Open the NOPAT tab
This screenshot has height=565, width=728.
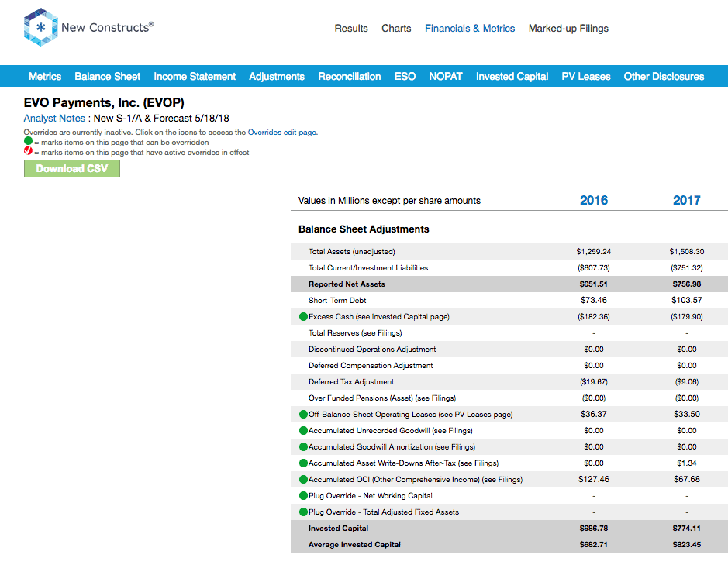pyautogui.click(x=445, y=77)
